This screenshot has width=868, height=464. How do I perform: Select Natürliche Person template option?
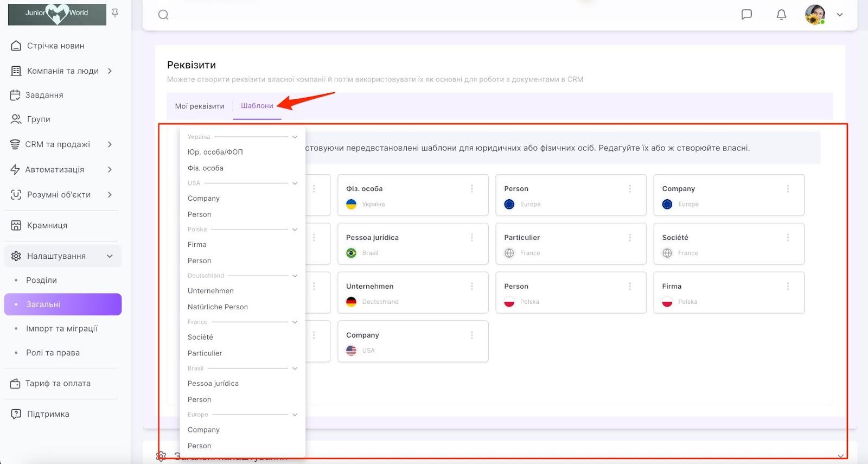click(218, 307)
